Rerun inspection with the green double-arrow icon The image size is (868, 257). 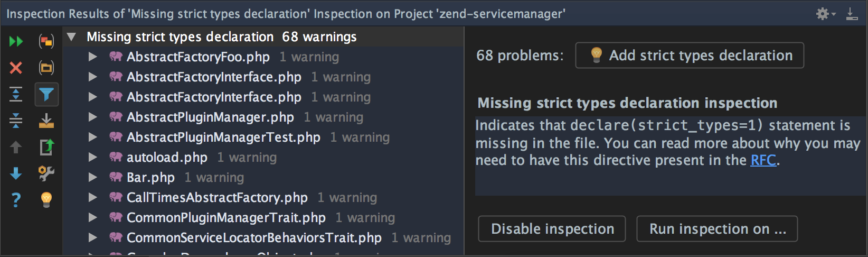[x=16, y=41]
